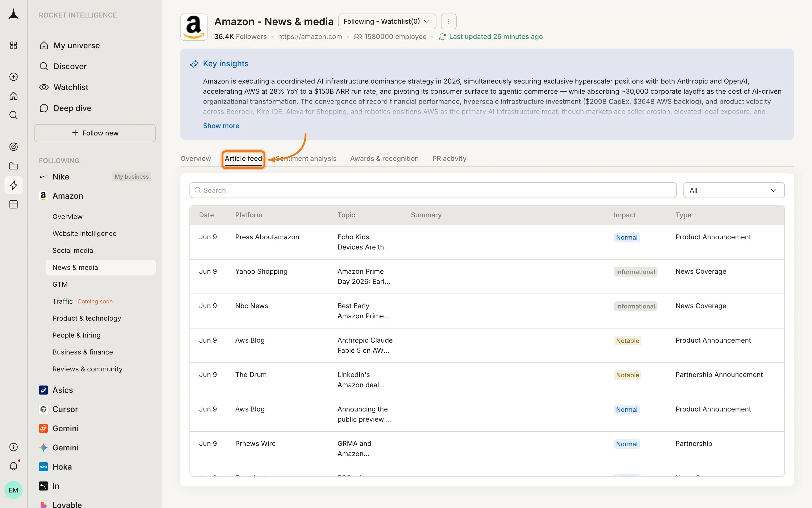Image resolution: width=812 pixels, height=508 pixels.
Task: Open the dashboard grid icon in left rail
Action: pyautogui.click(x=14, y=45)
